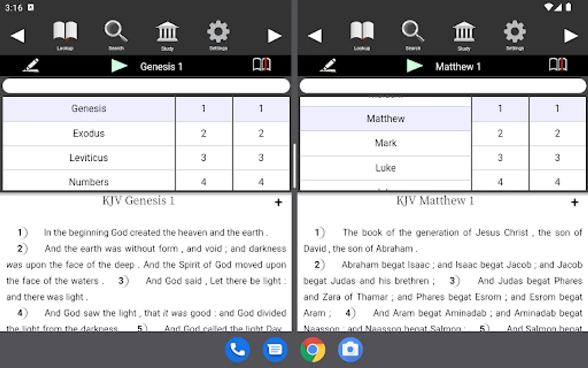The width and height of the screenshot is (588, 368).
Task: Select Numbers in the book list
Action: [x=89, y=181]
